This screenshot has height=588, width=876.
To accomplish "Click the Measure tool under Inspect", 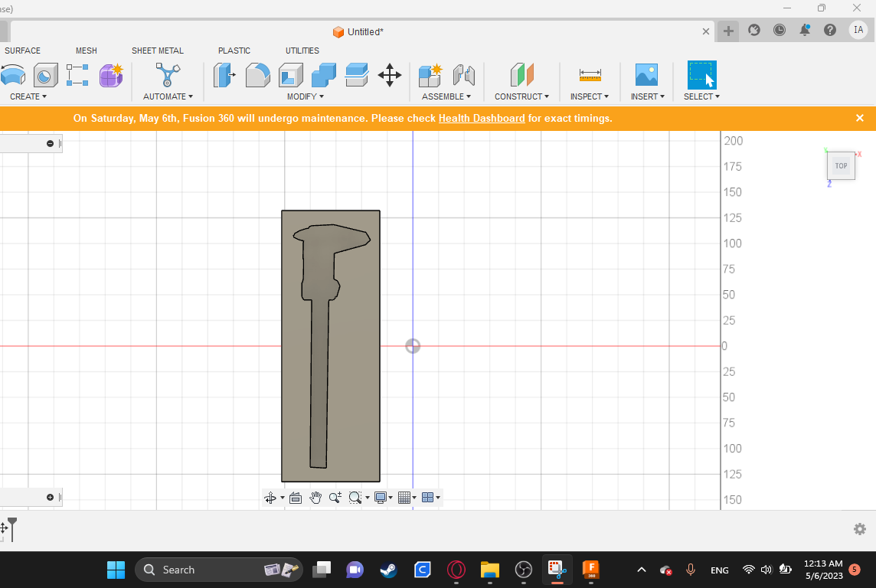I will (x=590, y=75).
